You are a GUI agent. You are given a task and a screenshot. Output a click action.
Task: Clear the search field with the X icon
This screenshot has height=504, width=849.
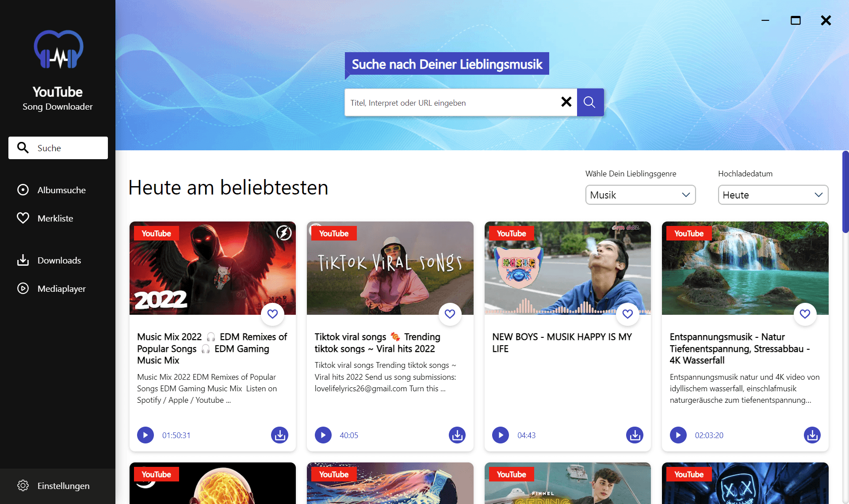(x=566, y=102)
